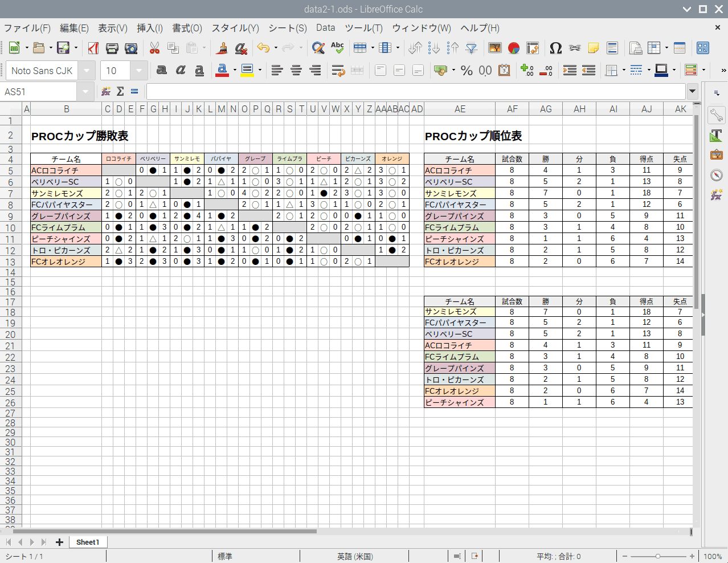Insert comment sticky note icon
Image resolution: width=728 pixels, height=563 pixels.
[x=594, y=48]
